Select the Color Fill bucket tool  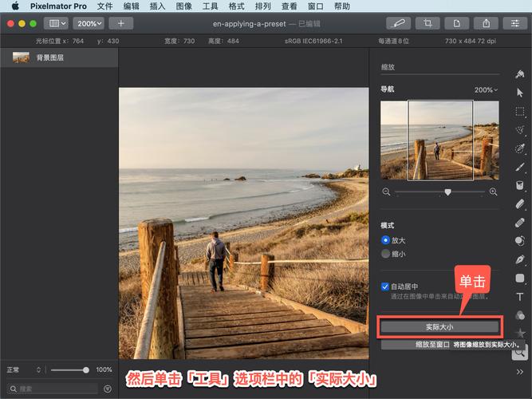(520, 185)
